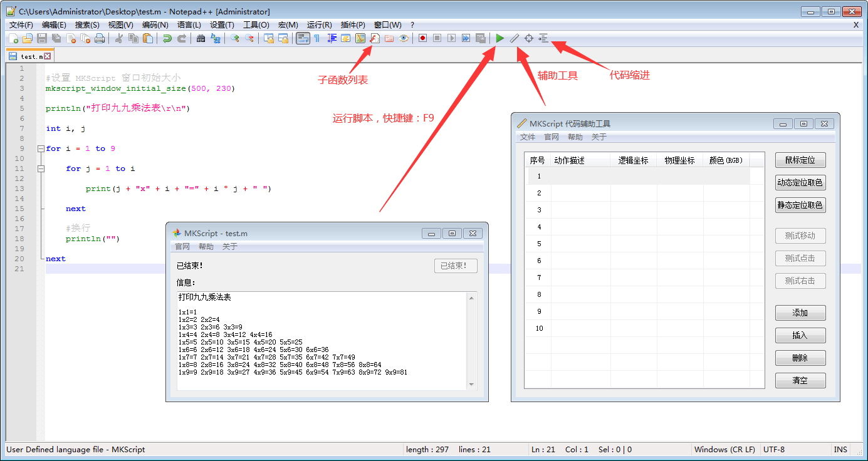The width and height of the screenshot is (868, 461).
Task: Click the User Defined Language icon
Action: tap(345, 38)
